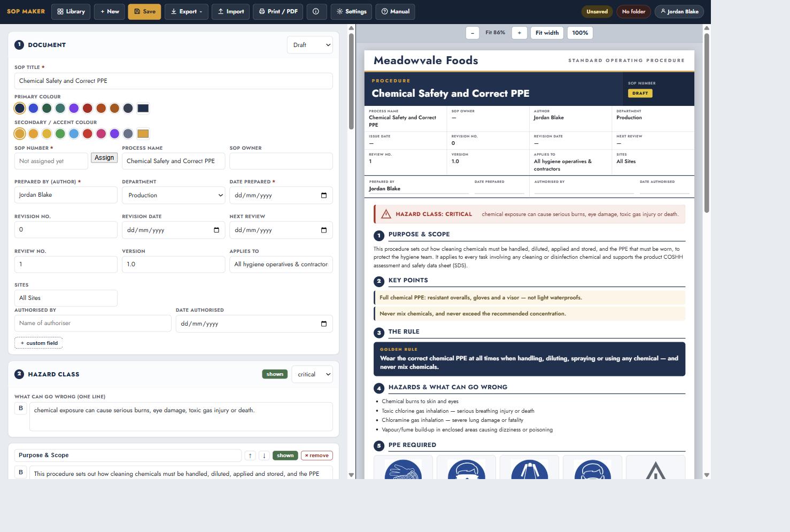Click the No folder badge
Viewport: 790px width, 532px height.
pos(633,11)
